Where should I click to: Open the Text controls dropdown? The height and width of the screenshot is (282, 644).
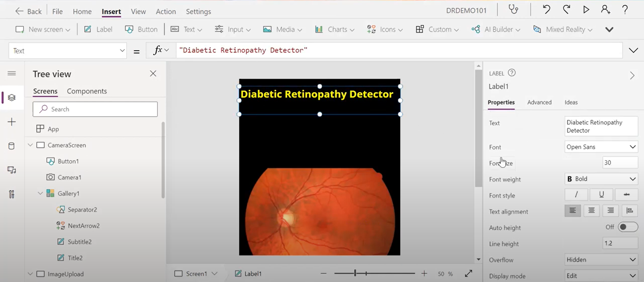(186, 29)
